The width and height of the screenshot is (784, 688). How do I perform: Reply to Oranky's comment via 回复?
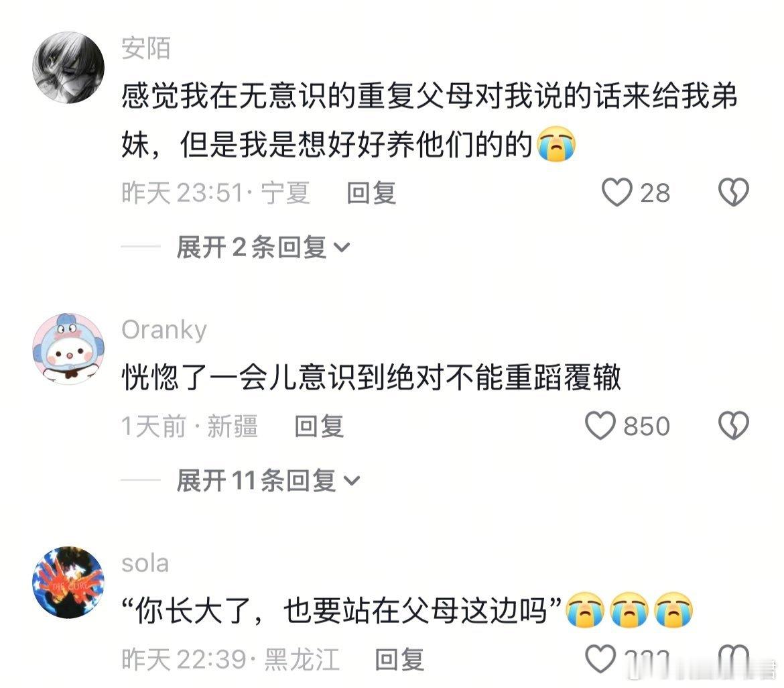point(319,426)
